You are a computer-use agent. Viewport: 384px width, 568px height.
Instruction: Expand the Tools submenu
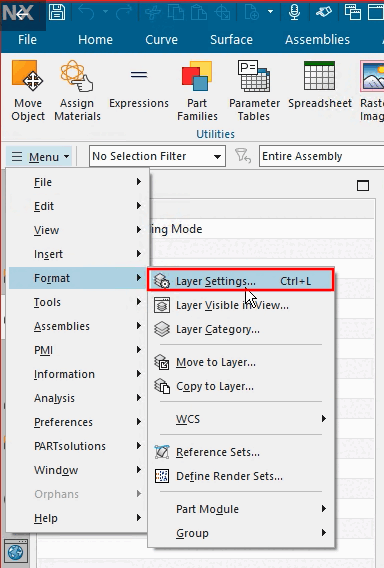click(78, 302)
